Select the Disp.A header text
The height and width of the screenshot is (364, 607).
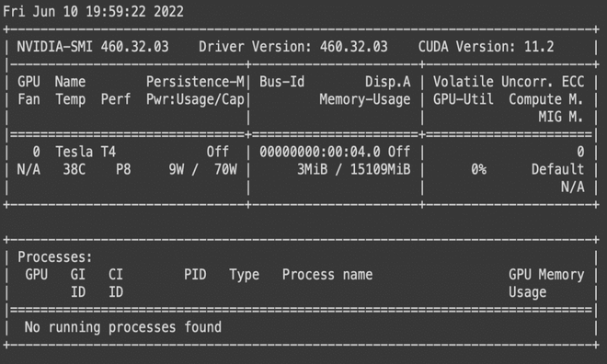tap(387, 82)
